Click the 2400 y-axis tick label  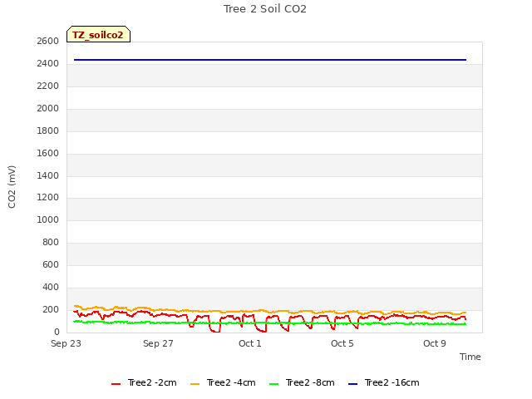[x=48, y=63]
